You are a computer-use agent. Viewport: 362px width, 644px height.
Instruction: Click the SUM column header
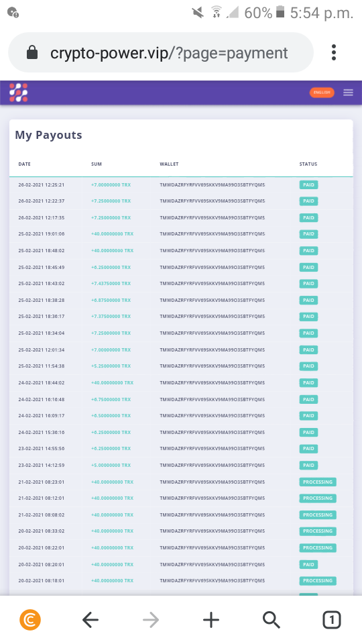point(97,164)
